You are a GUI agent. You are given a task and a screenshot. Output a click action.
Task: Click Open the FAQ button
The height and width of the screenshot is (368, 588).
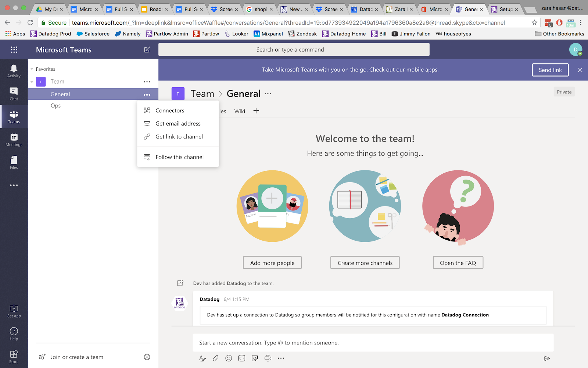[458, 263]
